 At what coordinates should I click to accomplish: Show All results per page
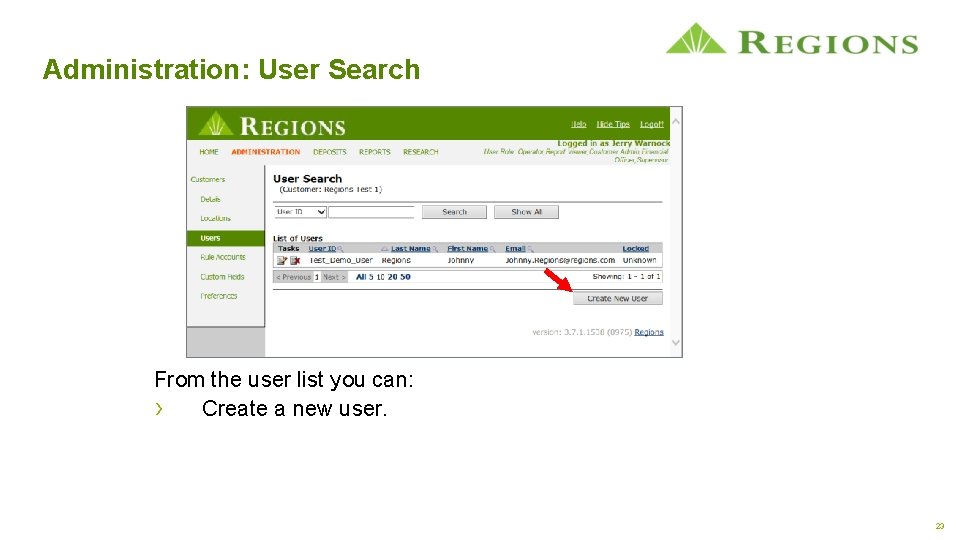click(361, 277)
